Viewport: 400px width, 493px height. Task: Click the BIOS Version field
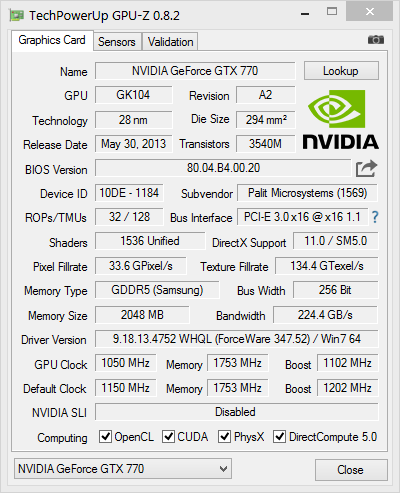tap(223, 168)
